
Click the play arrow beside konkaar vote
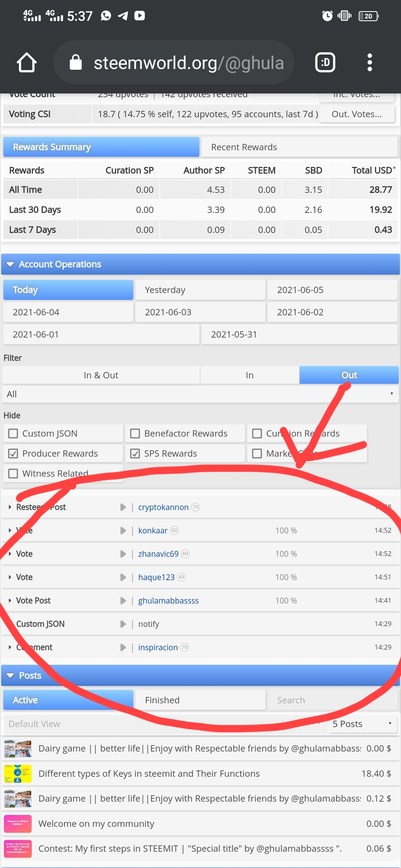[x=123, y=531]
